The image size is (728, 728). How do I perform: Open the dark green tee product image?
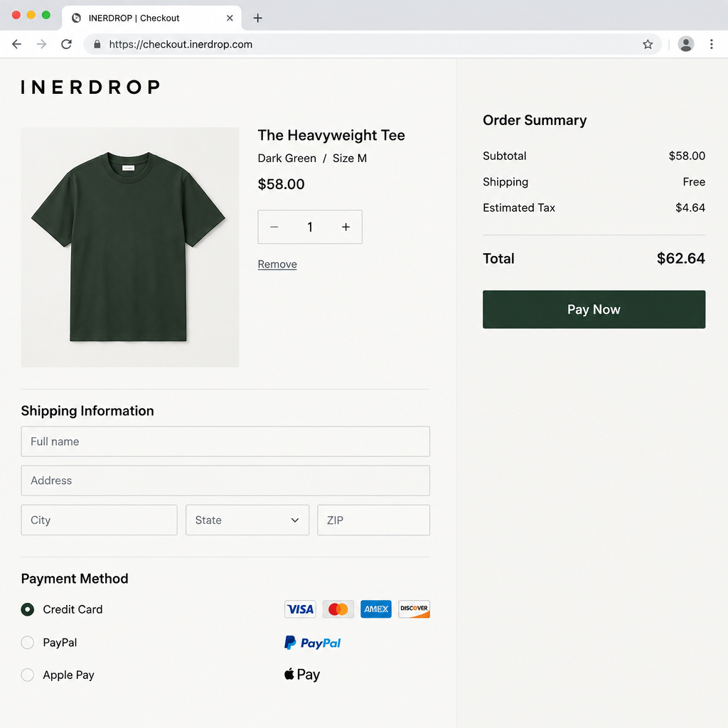pyautogui.click(x=130, y=247)
